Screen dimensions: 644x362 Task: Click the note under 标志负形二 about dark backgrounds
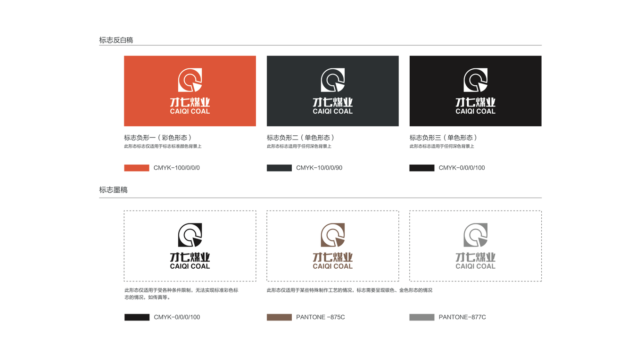pyautogui.click(x=299, y=147)
